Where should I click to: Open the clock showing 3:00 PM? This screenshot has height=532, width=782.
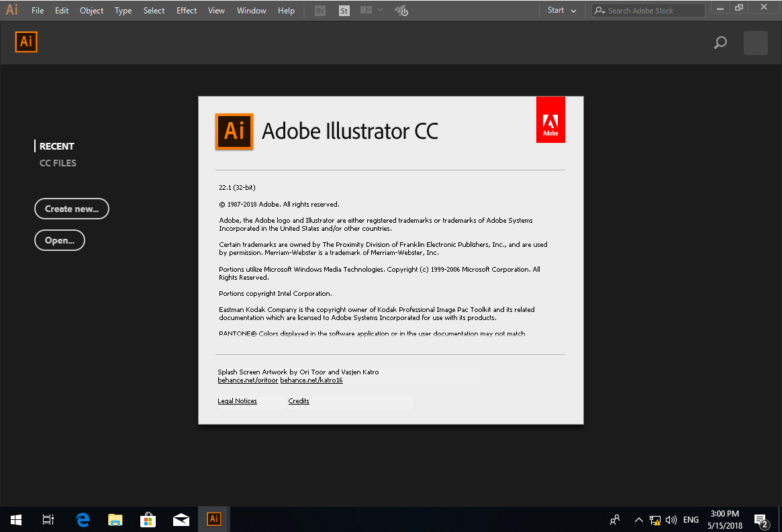(x=725, y=519)
